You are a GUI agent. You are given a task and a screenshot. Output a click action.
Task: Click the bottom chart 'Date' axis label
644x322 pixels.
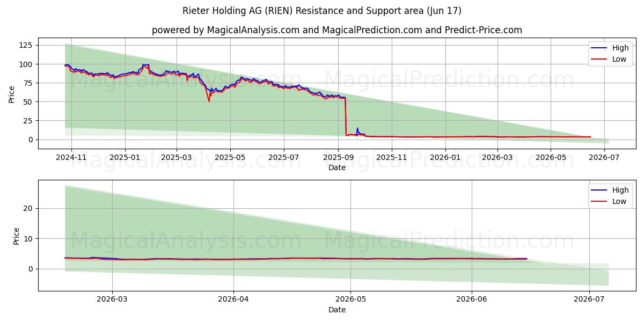pyautogui.click(x=337, y=310)
